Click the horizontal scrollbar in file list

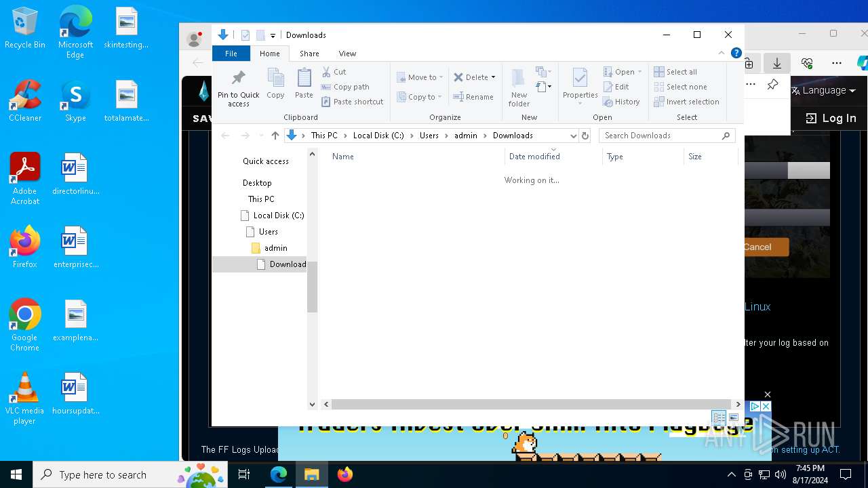pos(532,404)
